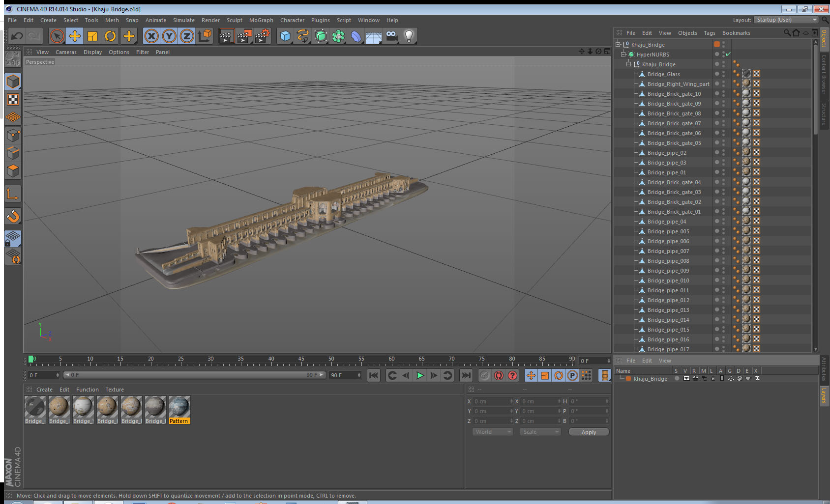Toggle Y axis lock
The height and width of the screenshot is (504, 830).
point(169,36)
